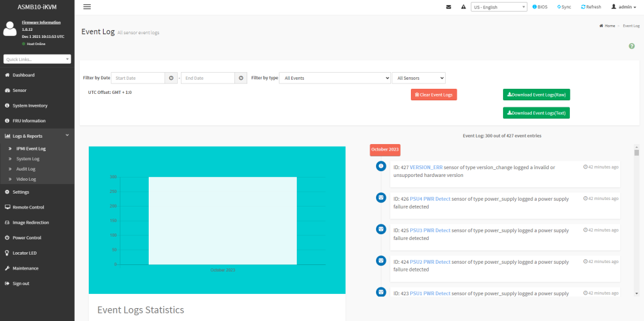Click the Refresh button
The width and height of the screenshot is (644, 321).
tap(591, 7)
